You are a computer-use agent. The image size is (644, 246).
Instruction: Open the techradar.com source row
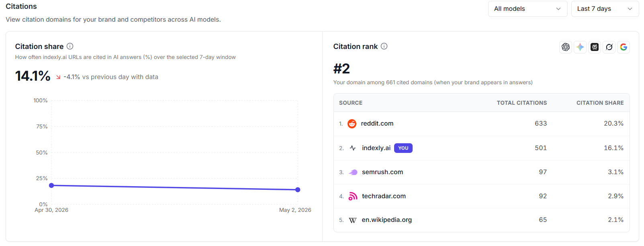481,196
